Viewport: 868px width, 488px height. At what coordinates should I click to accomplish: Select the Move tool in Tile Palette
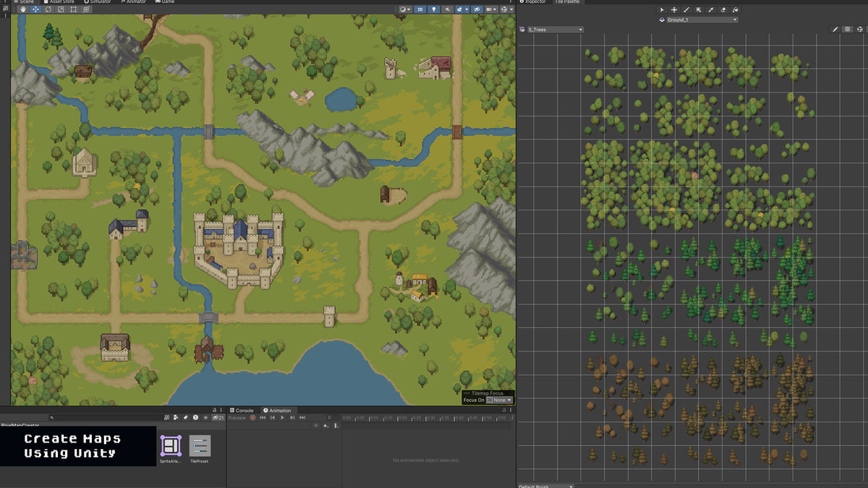click(674, 9)
